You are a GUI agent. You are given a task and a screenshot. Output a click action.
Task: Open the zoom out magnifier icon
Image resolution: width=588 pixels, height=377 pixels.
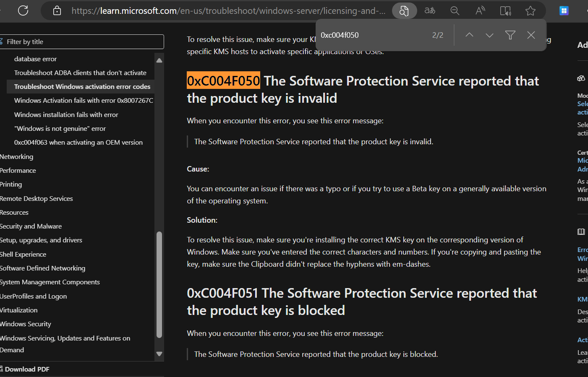(x=455, y=11)
